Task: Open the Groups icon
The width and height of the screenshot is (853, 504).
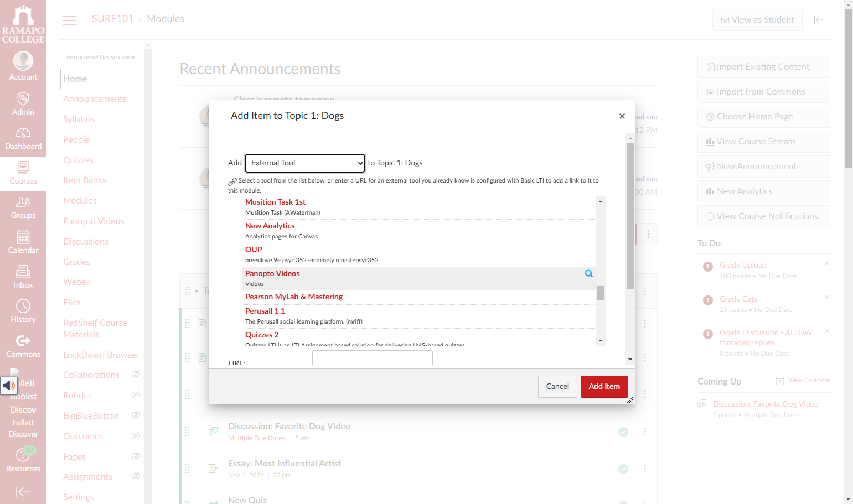Action: click(x=23, y=207)
